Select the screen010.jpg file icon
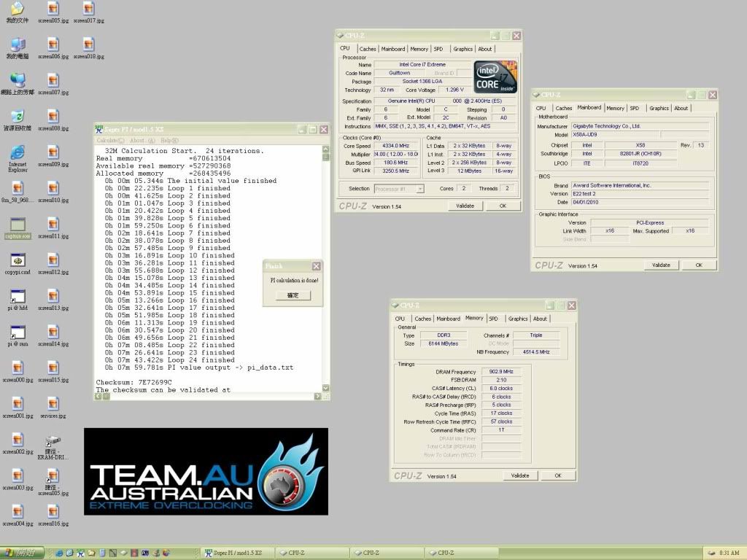The height and width of the screenshot is (560, 747). click(x=53, y=192)
